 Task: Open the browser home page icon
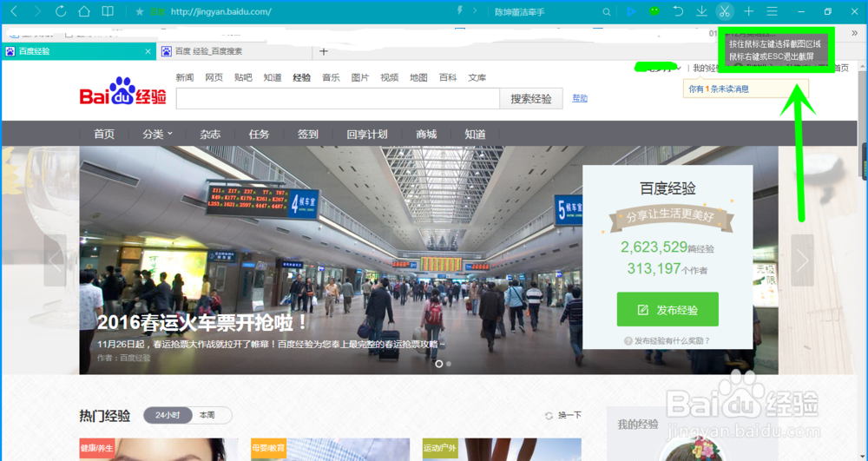84,11
